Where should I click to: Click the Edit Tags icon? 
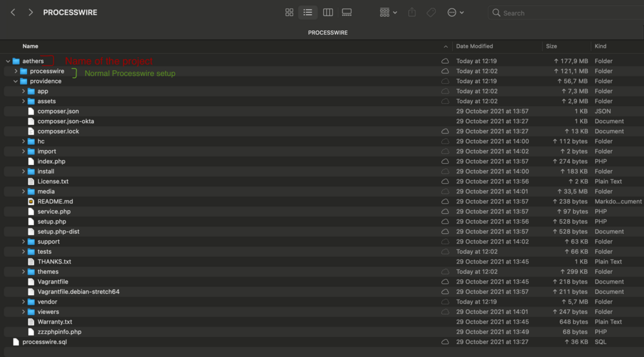click(x=431, y=12)
